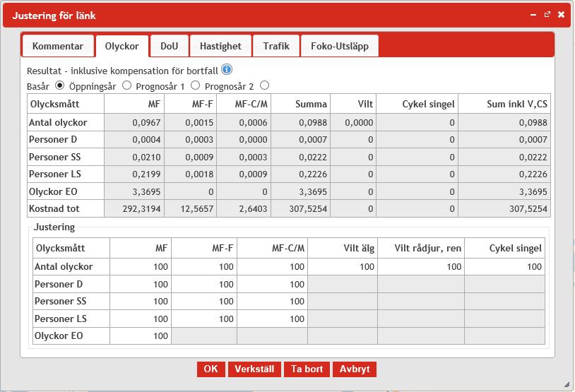Open the Olyckor tab
The width and height of the screenshot is (575, 392).
121,46
